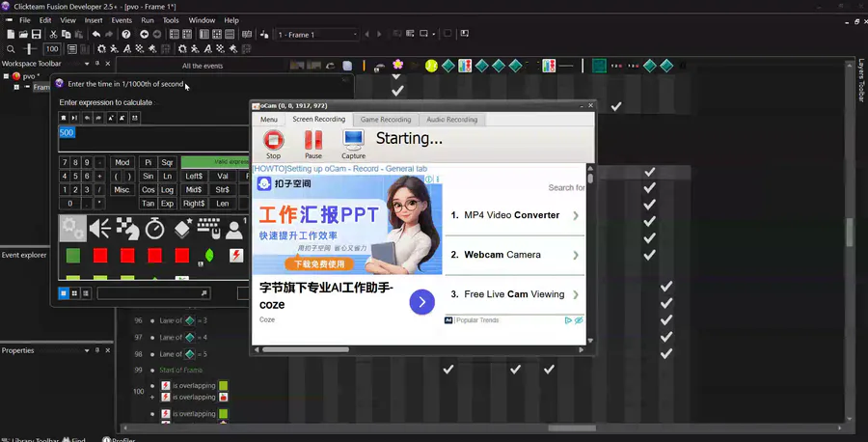Click the Undo arrow icon

click(96, 35)
